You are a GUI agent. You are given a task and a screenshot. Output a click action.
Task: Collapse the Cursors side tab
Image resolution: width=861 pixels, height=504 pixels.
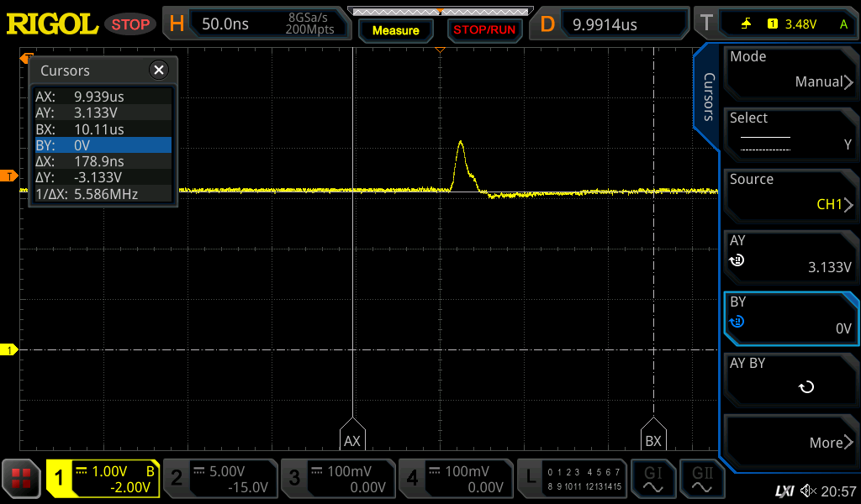tap(708, 97)
